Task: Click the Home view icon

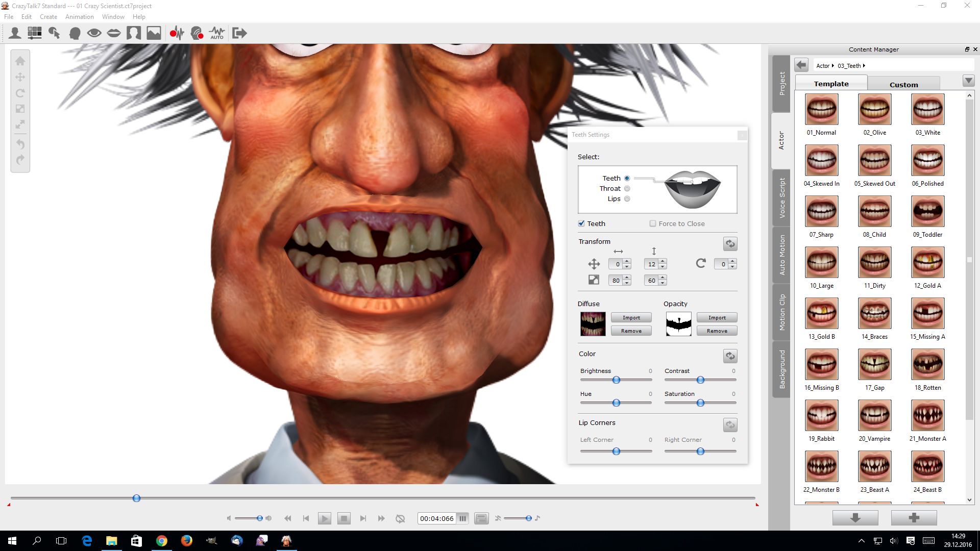Action: [x=20, y=61]
